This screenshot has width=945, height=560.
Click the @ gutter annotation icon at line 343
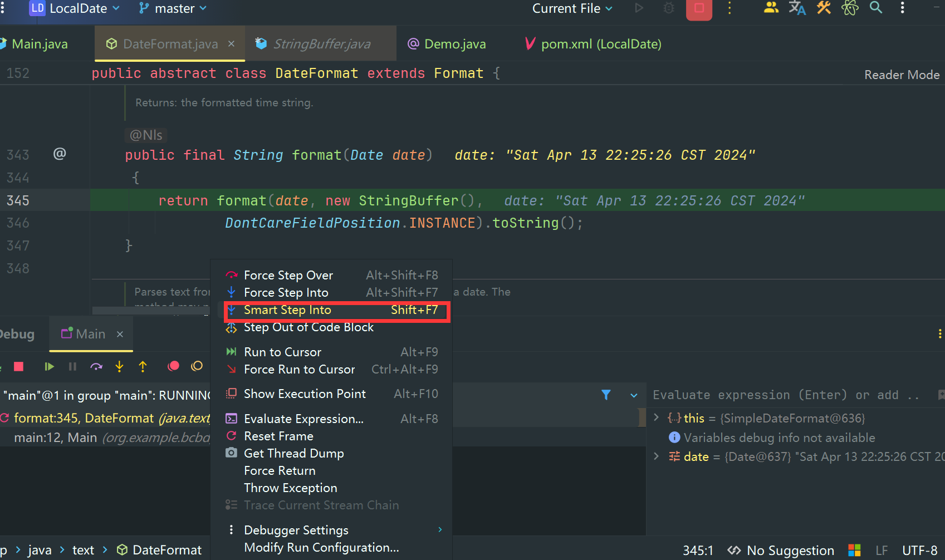coord(60,154)
